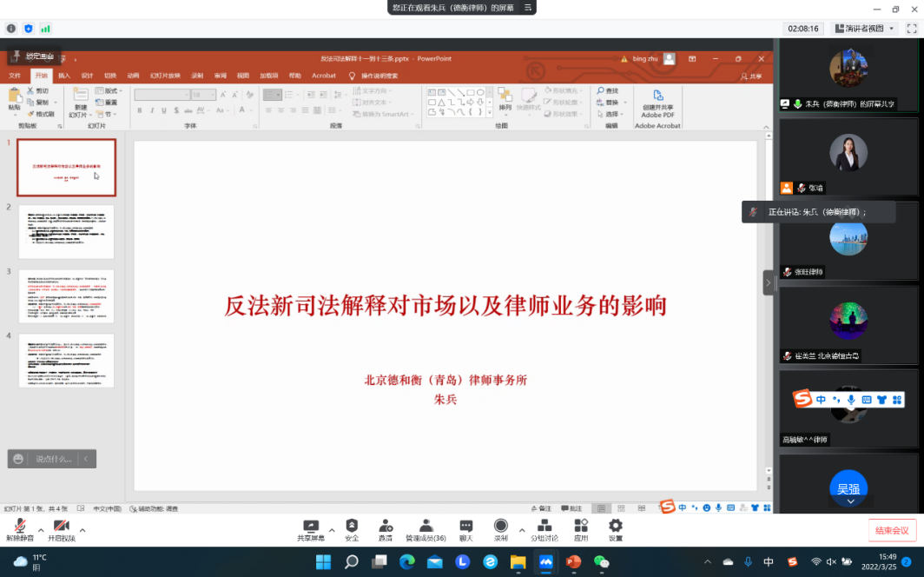924x577 pixels.
Task: Expand video options arrow beside 开启视频
Action: point(82,529)
